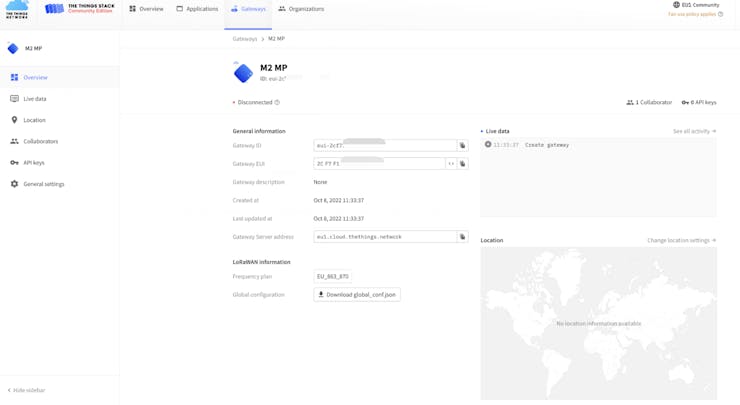Switch to the Organizations tab
740x405 pixels.
click(x=301, y=9)
